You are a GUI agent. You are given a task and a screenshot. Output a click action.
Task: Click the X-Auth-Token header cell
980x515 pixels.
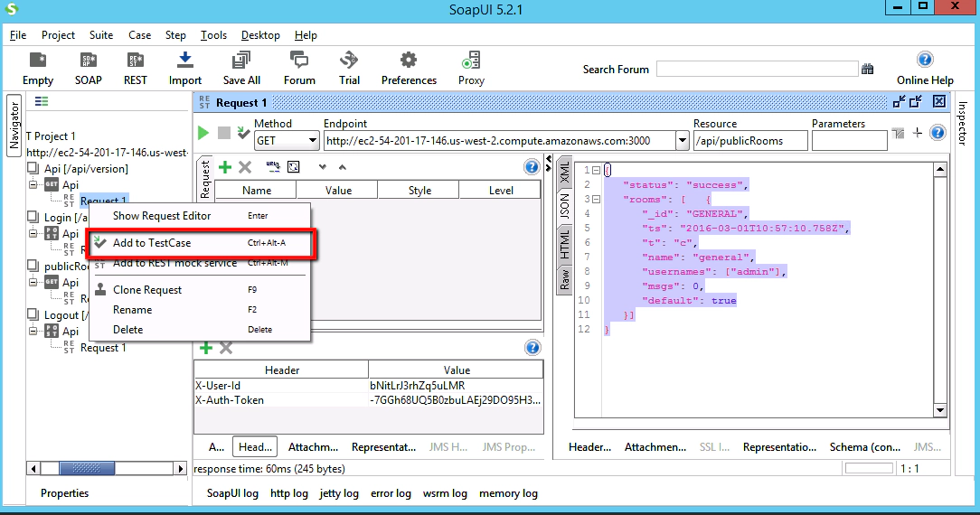280,400
